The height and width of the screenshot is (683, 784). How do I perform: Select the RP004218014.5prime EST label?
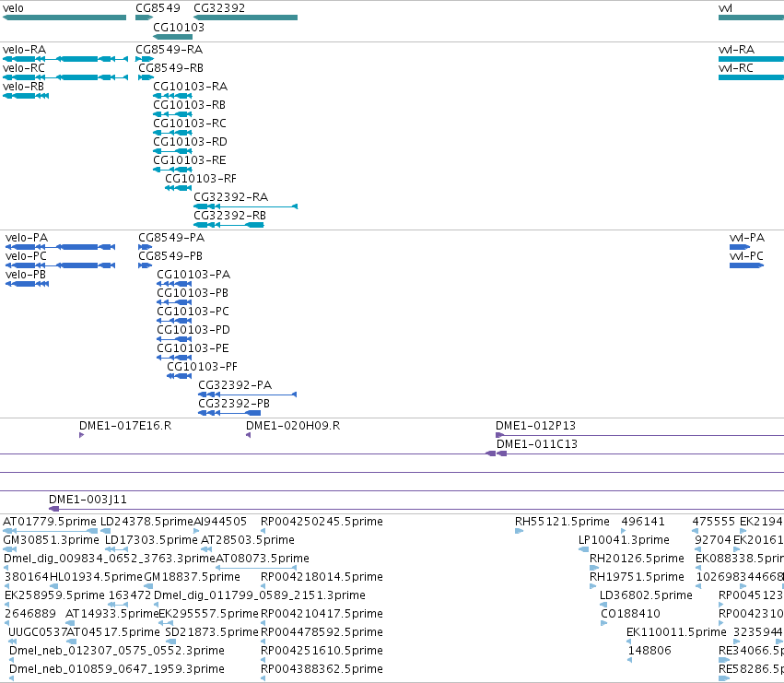point(322,577)
